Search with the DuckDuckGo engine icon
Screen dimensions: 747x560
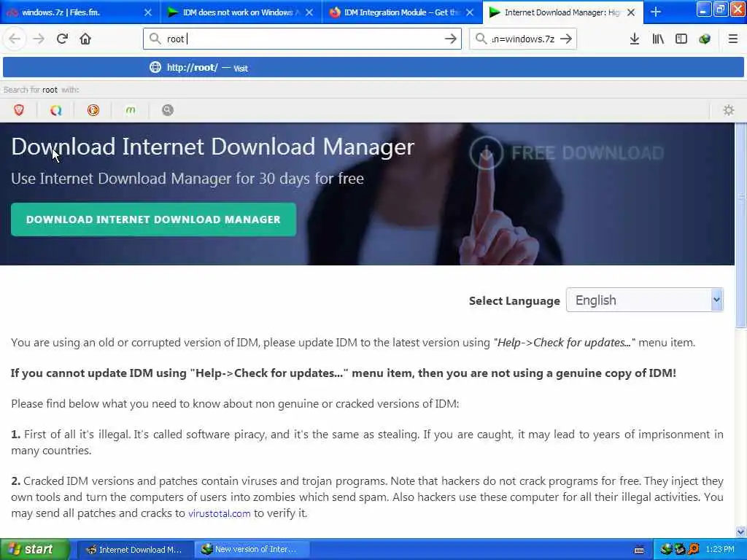(93, 110)
